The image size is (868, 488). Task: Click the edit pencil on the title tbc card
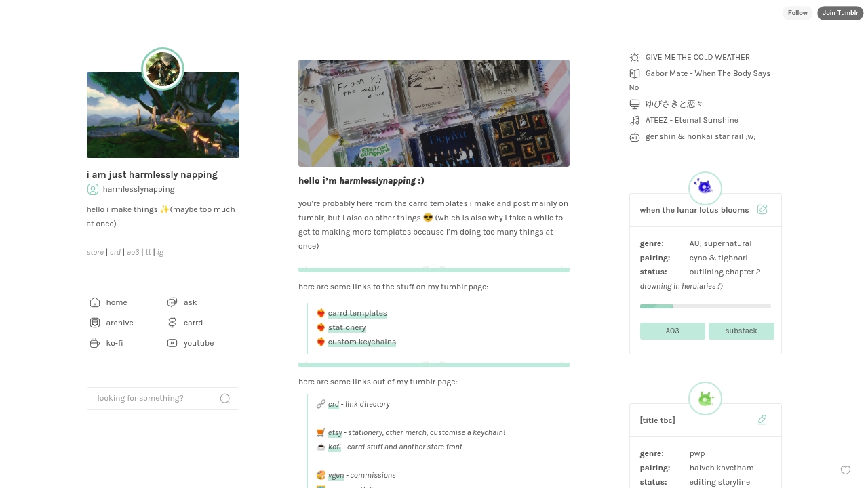pos(762,420)
